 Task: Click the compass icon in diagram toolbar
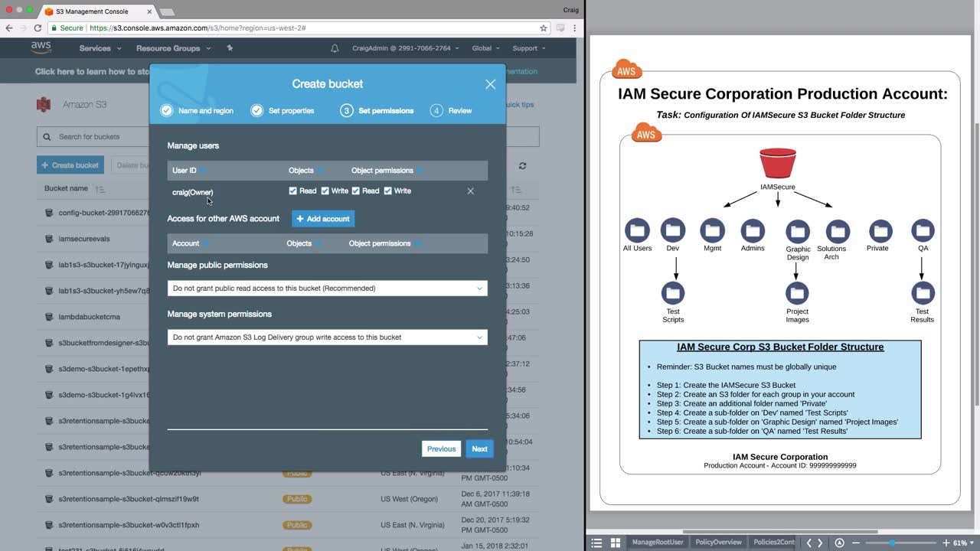840,543
